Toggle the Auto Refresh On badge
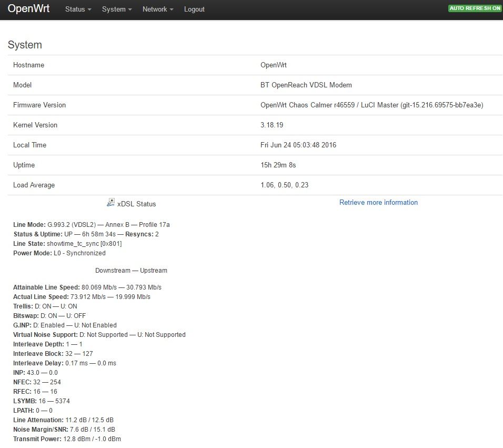503x448 pixels. click(475, 8)
